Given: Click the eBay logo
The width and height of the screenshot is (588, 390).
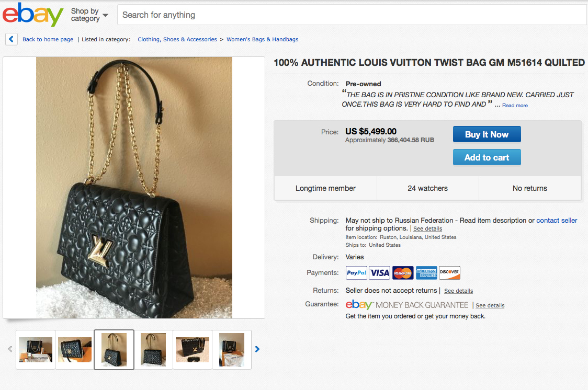Looking at the screenshot, I should coord(32,15).
